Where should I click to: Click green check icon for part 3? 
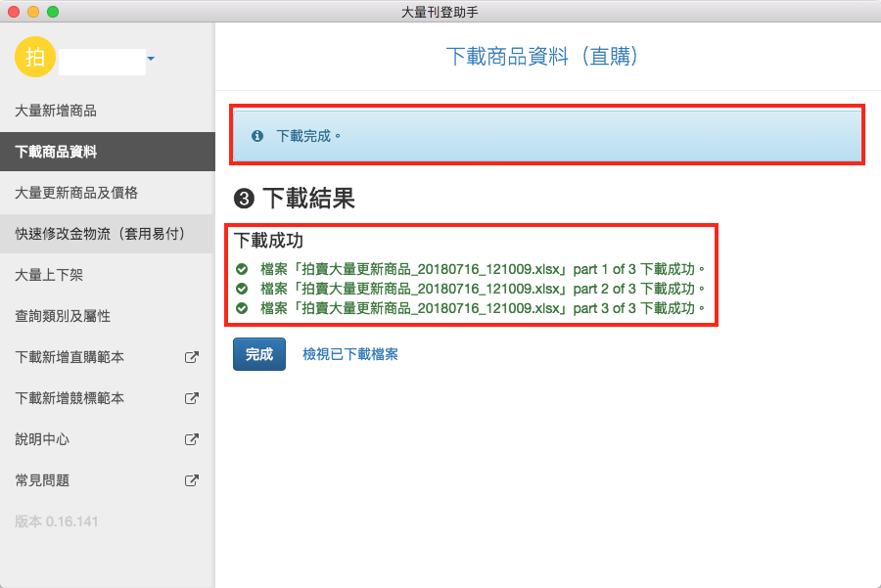tap(242, 308)
